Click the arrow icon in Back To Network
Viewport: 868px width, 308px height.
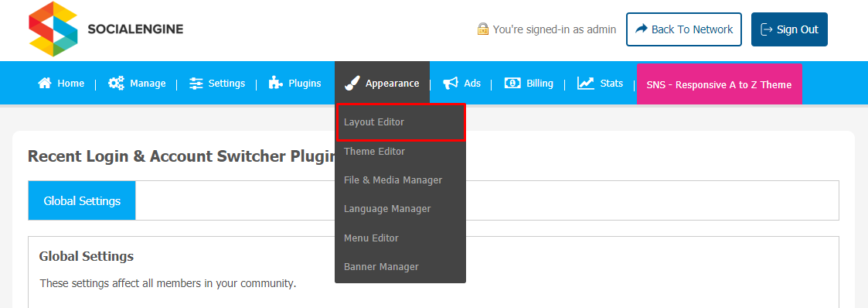click(x=641, y=29)
